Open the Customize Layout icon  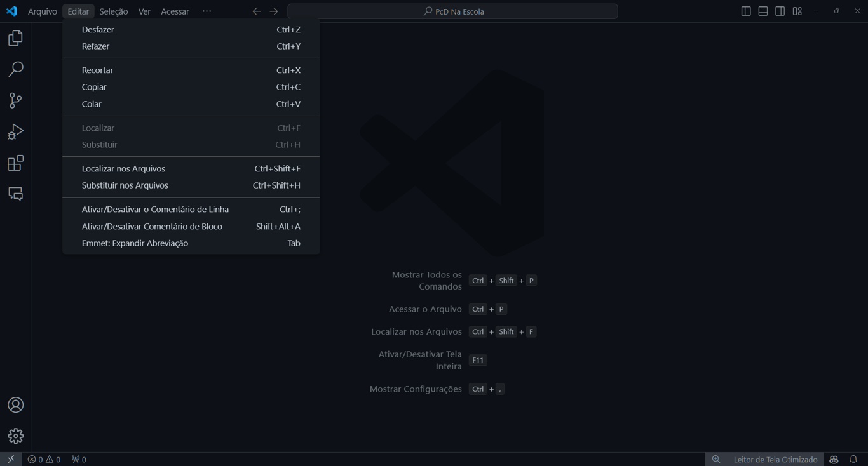tap(797, 11)
